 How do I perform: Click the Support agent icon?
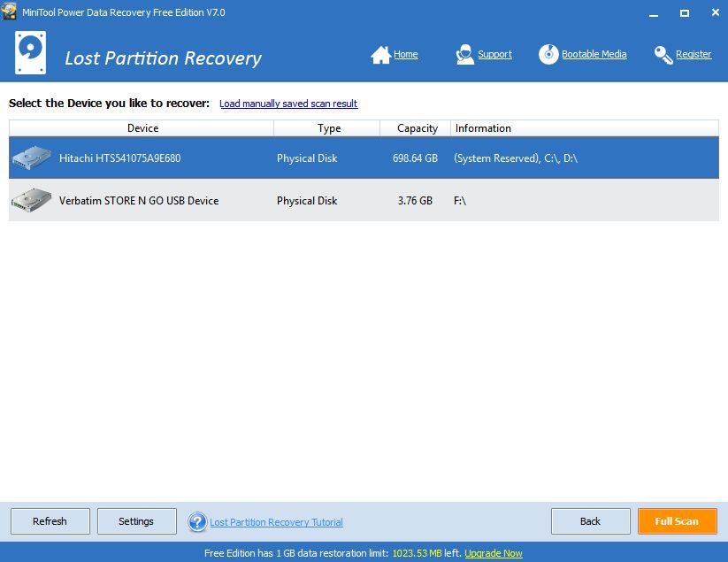464,55
